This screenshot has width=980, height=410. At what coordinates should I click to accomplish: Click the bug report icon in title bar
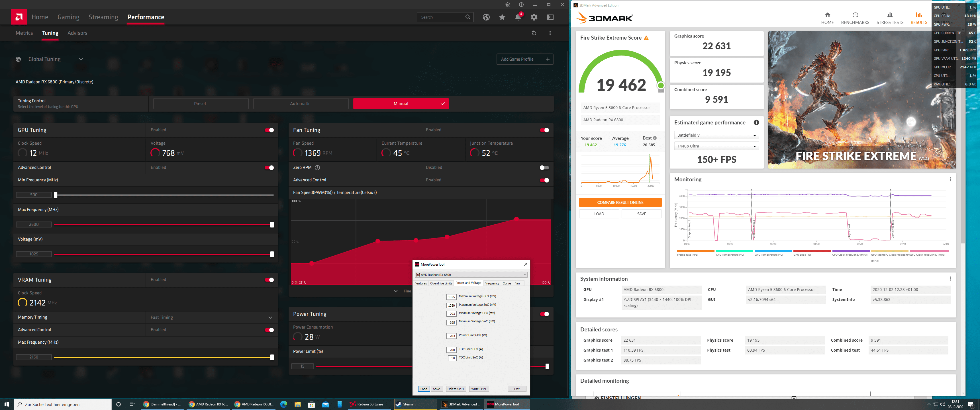coord(507,5)
